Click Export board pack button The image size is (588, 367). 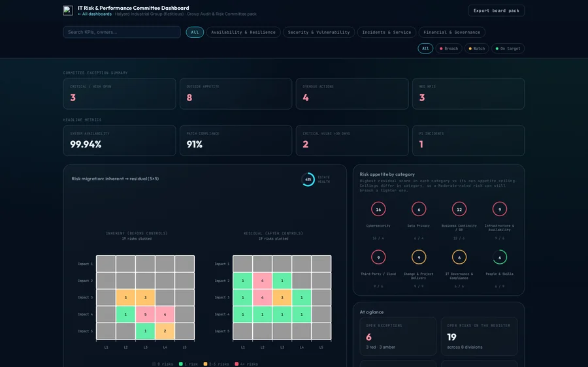(496, 10)
